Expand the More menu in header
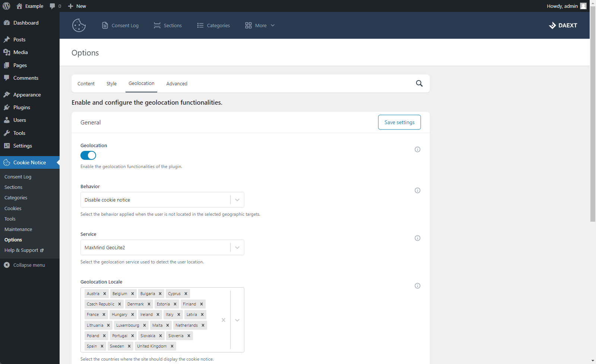The image size is (596, 364). pos(260,25)
